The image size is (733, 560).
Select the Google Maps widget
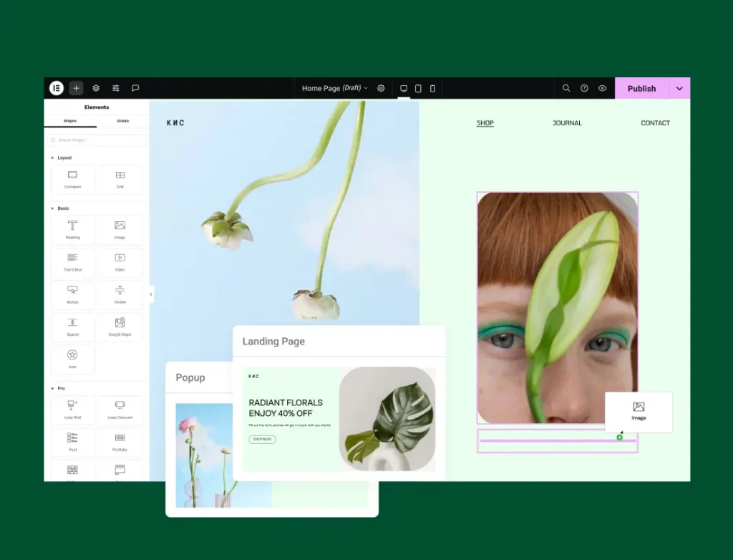click(120, 327)
